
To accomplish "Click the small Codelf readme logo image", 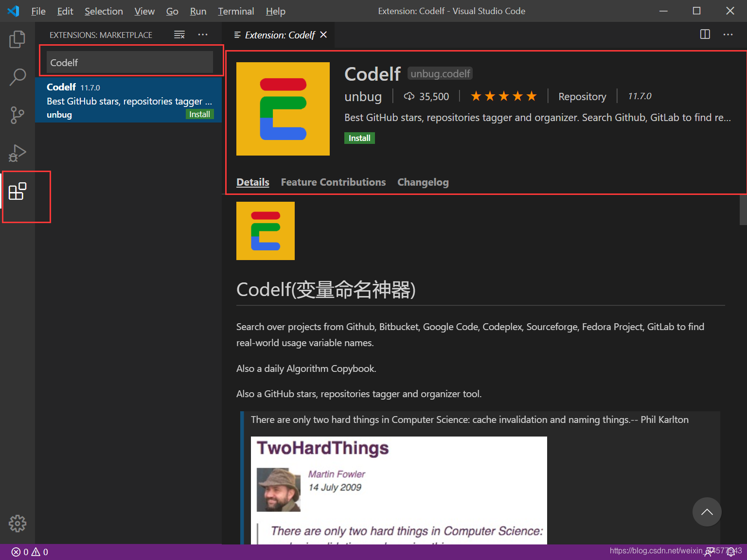I will click(x=266, y=231).
